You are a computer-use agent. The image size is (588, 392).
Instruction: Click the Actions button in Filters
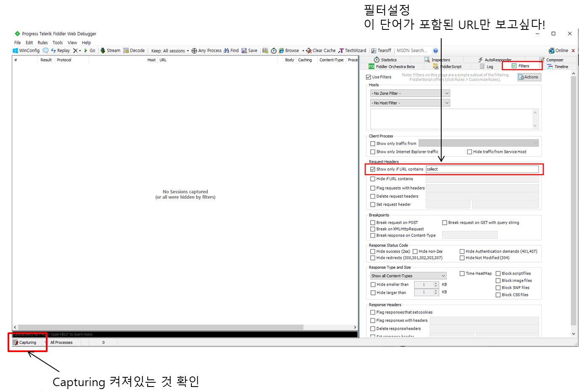click(x=529, y=77)
